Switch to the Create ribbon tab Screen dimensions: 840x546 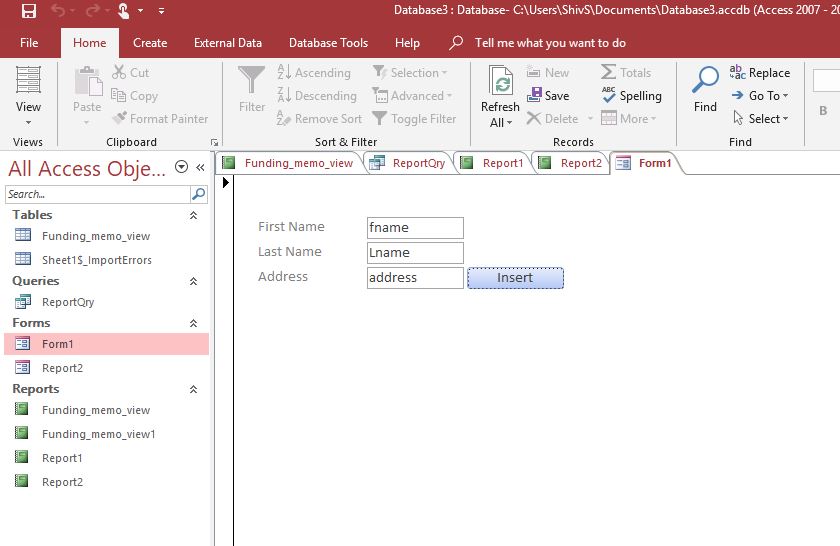150,43
